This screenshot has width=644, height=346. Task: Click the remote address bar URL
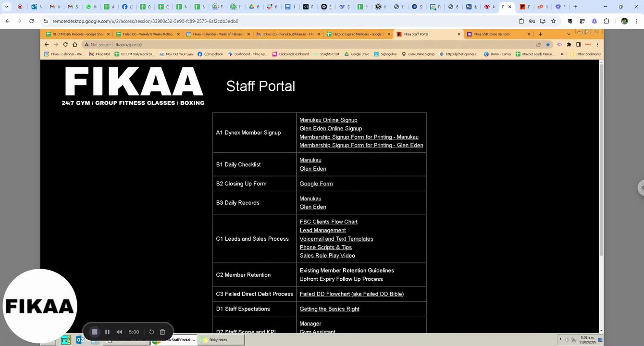129,45
